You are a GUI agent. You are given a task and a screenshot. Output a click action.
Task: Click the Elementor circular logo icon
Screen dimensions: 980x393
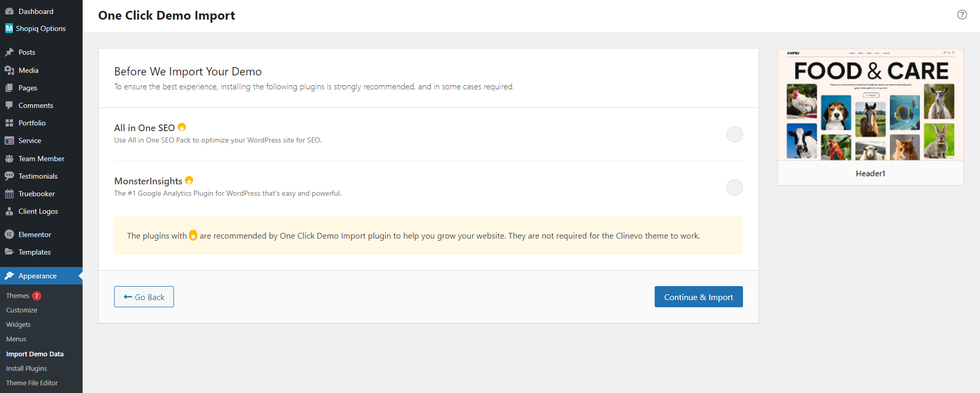[x=9, y=234]
